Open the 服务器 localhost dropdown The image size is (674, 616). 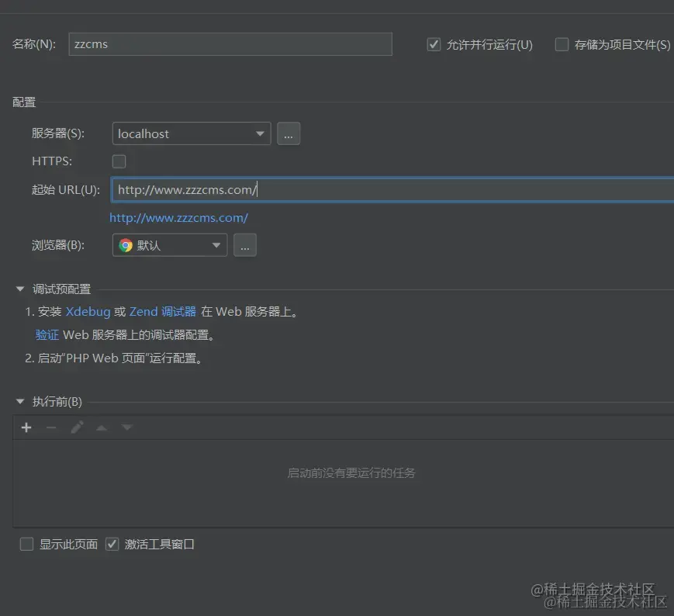(192, 133)
